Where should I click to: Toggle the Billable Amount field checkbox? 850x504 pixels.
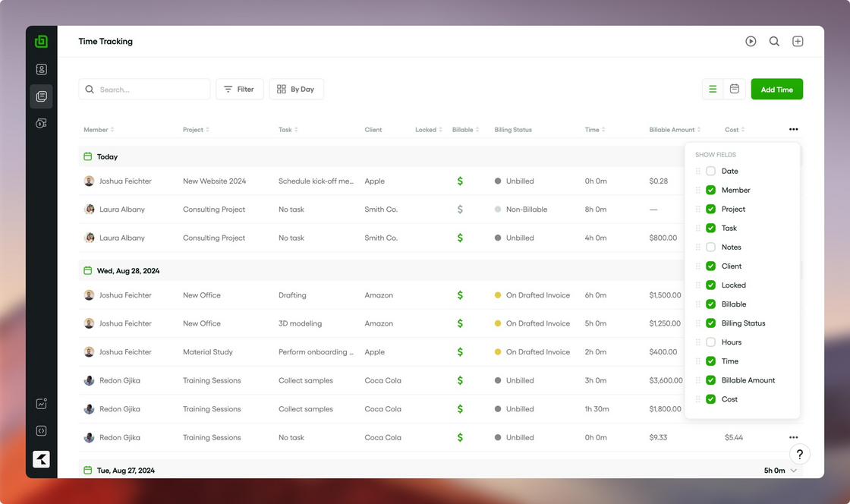710,380
